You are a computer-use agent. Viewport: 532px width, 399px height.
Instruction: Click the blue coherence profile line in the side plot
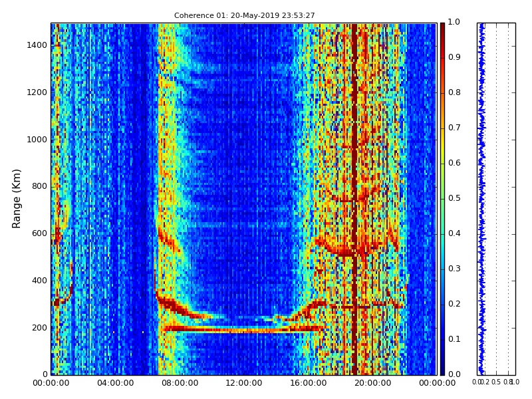pyautogui.click(x=481, y=199)
